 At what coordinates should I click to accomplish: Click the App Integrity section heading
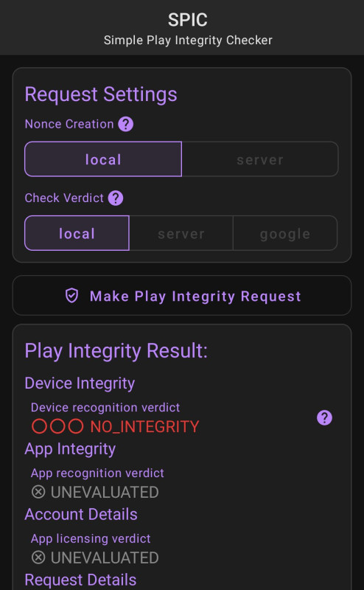point(70,449)
